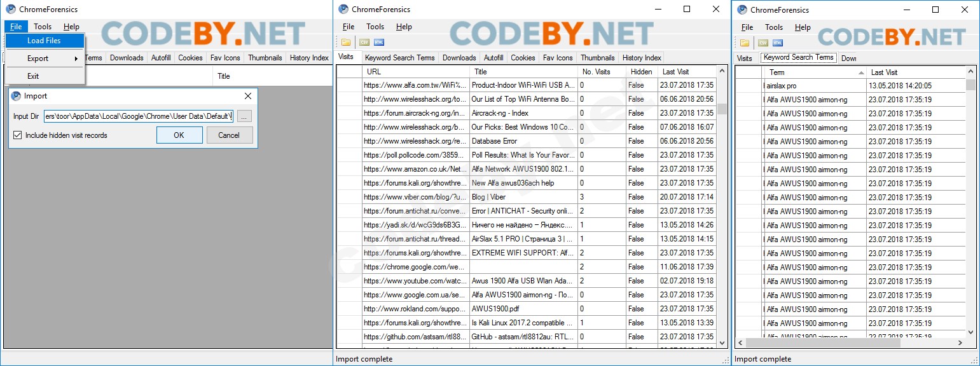Viewport: 980px width, 366px height.
Task: Switch to History Index tab in middle window
Action: 642,58
